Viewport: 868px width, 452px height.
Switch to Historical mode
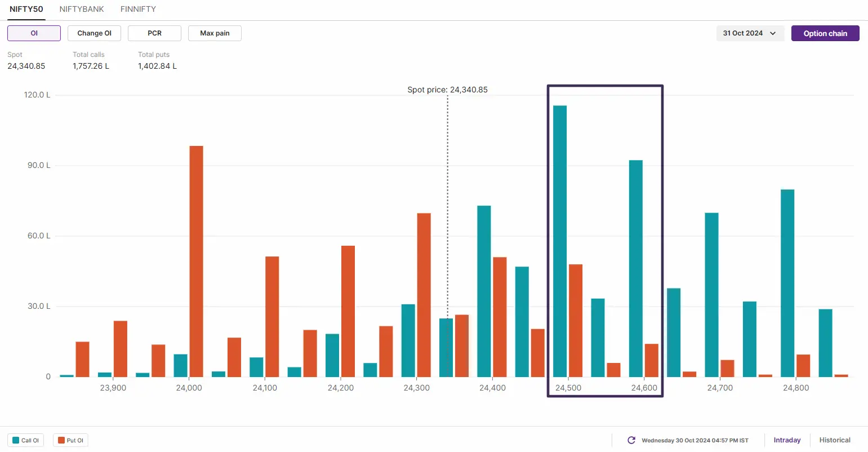click(835, 440)
